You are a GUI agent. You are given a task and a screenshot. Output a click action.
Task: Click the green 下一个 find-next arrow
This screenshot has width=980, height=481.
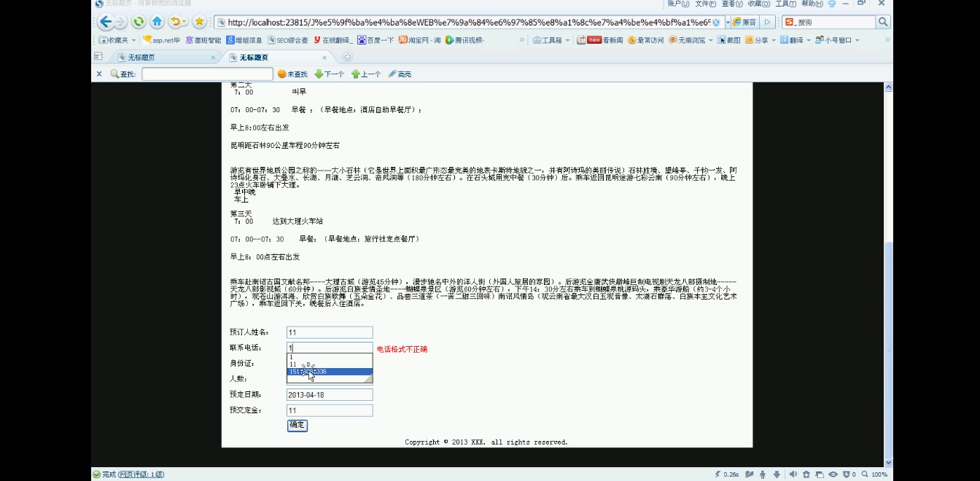pyautogui.click(x=319, y=74)
